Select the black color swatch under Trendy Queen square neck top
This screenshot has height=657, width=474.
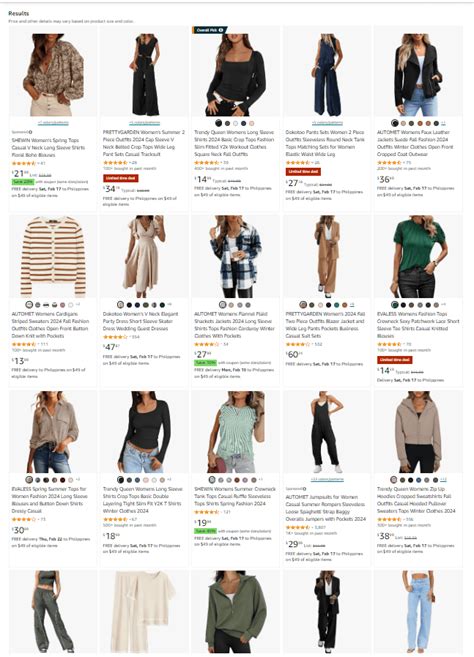point(219,123)
